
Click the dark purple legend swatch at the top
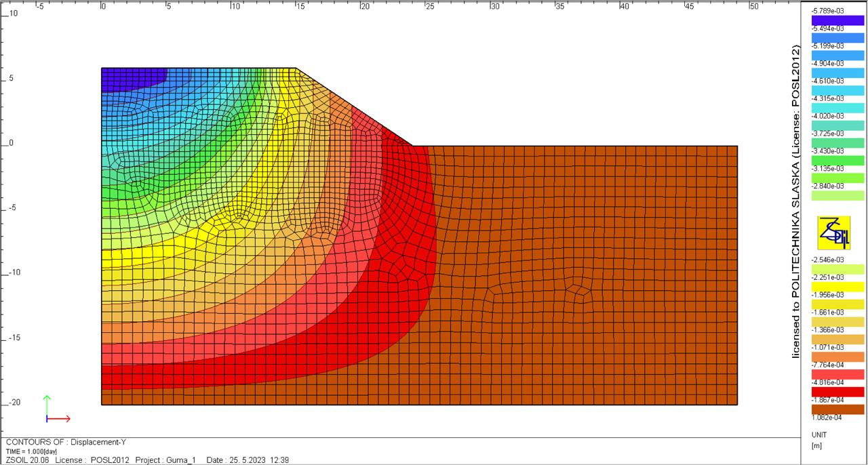click(837, 20)
